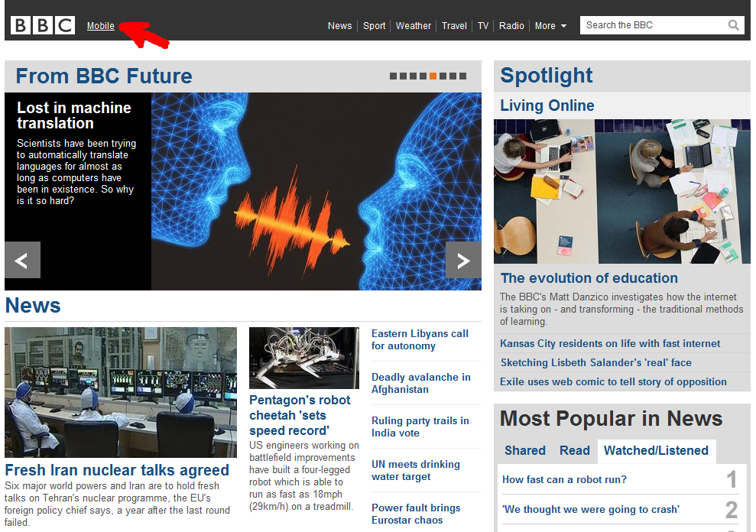Switch to the Shared tab
756x532 pixels.
coord(525,450)
